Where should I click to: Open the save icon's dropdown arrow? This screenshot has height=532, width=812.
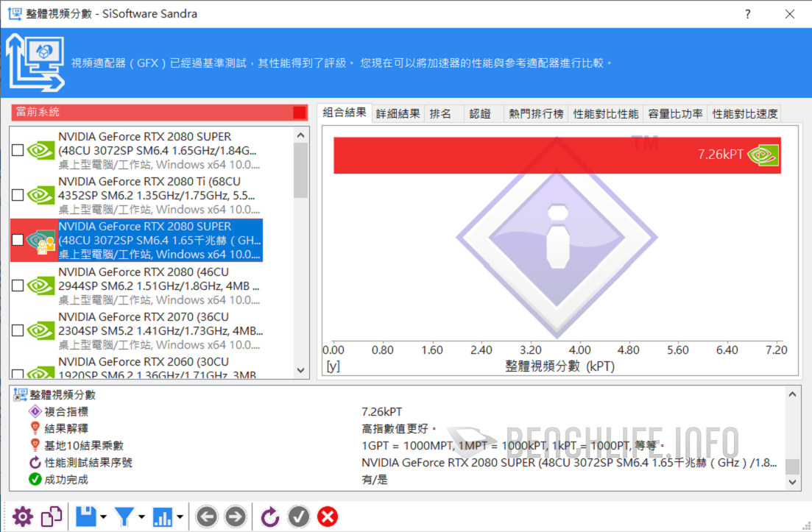coord(104,517)
